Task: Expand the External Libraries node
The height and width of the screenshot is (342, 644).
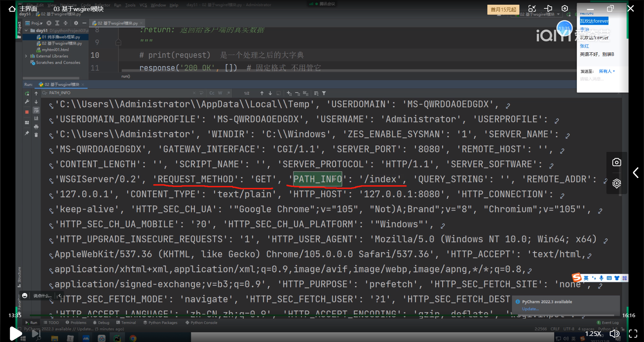Action: tap(26, 56)
